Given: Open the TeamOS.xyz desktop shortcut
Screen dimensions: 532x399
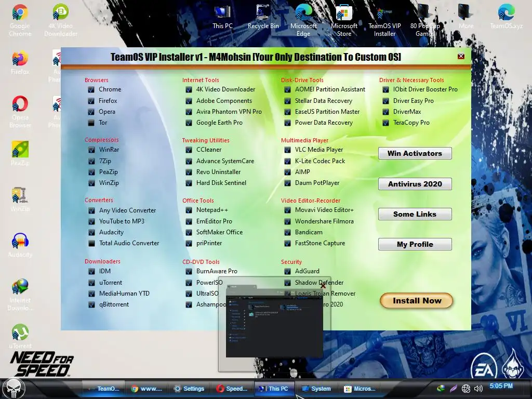Looking at the screenshot, I should pos(506,17).
